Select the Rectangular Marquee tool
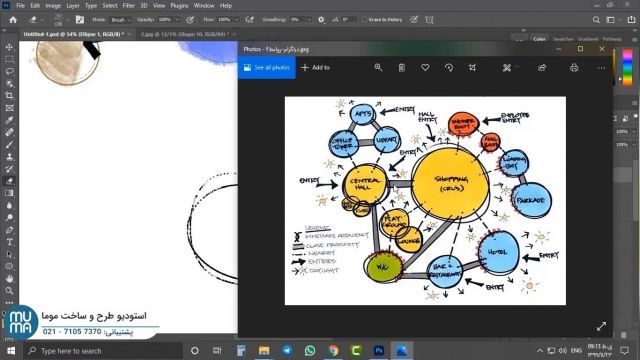 [9, 59]
